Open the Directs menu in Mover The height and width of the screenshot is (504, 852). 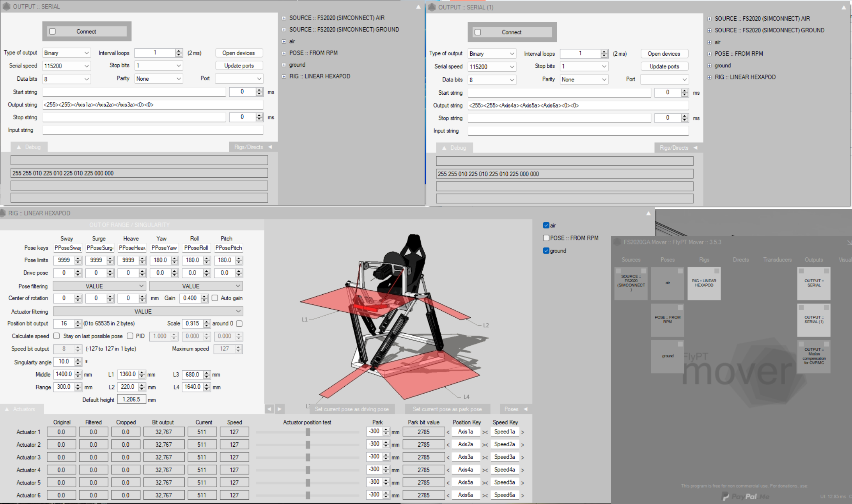coord(740,260)
